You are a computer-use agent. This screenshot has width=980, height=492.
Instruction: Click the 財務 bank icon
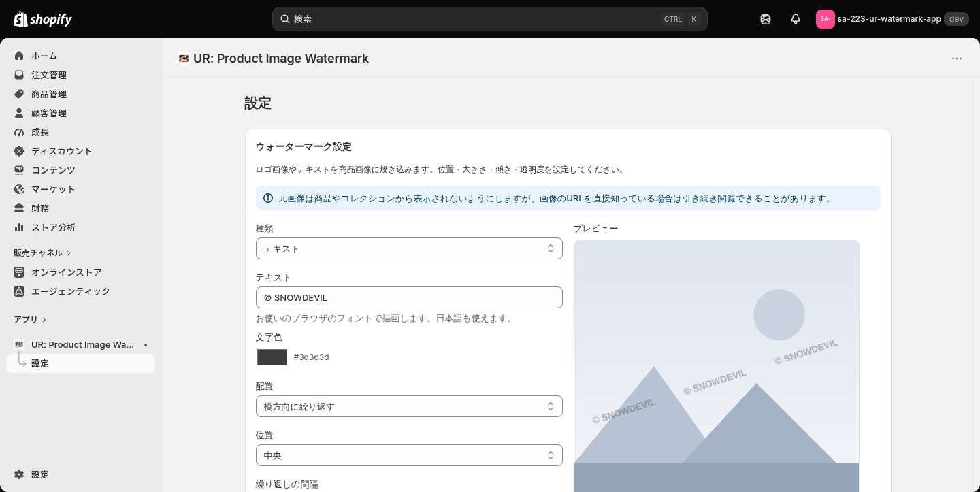pyautogui.click(x=19, y=208)
